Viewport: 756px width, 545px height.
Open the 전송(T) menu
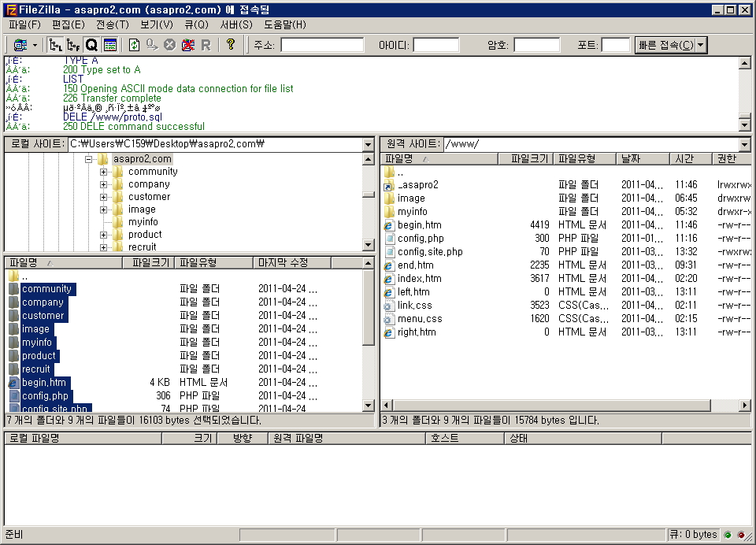[x=112, y=24]
